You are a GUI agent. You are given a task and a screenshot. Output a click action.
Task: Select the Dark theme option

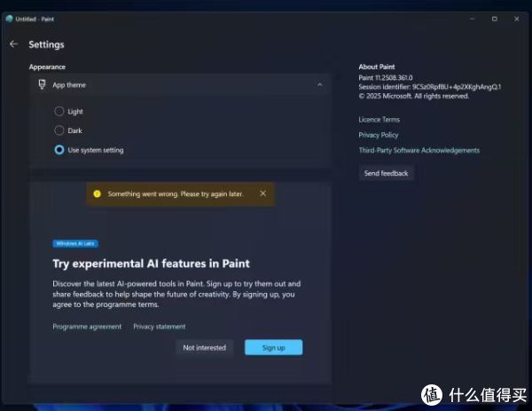click(59, 130)
